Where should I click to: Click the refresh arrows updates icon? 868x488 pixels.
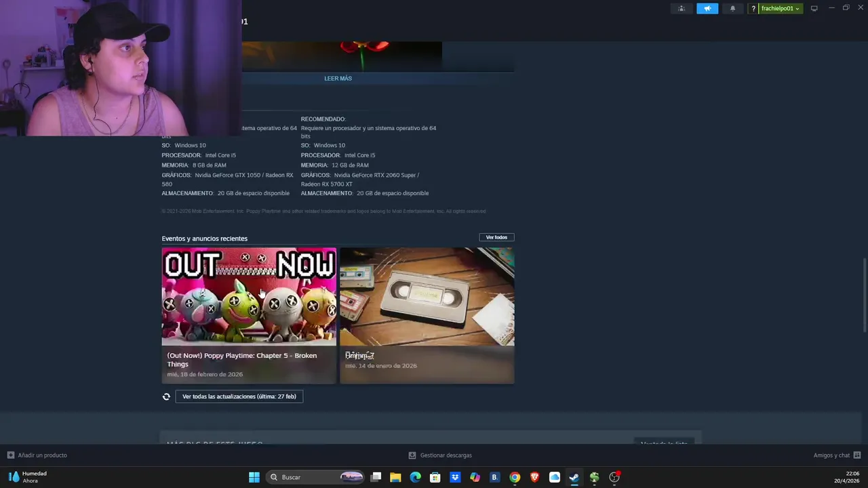coord(166,396)
